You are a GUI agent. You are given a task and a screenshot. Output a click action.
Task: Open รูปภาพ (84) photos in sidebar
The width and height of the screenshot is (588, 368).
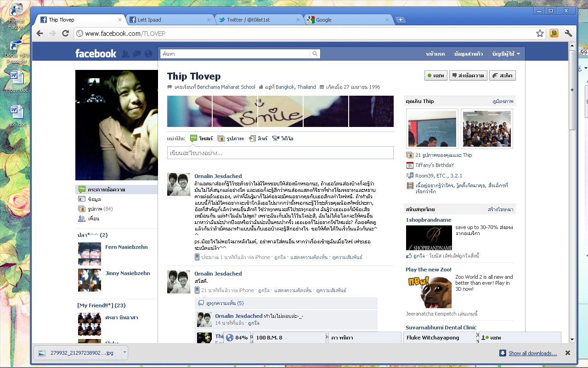[100, 209]
